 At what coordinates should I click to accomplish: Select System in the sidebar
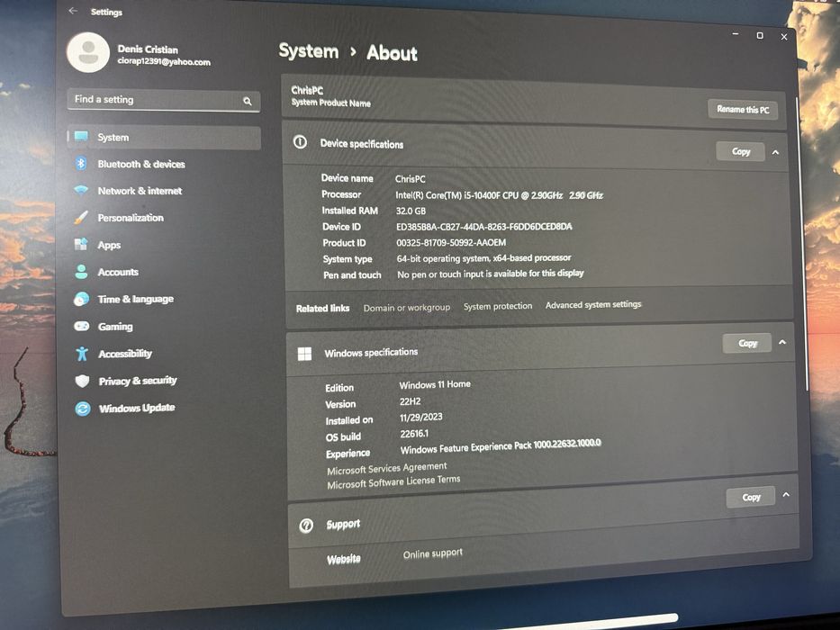[x=164, y=137]
